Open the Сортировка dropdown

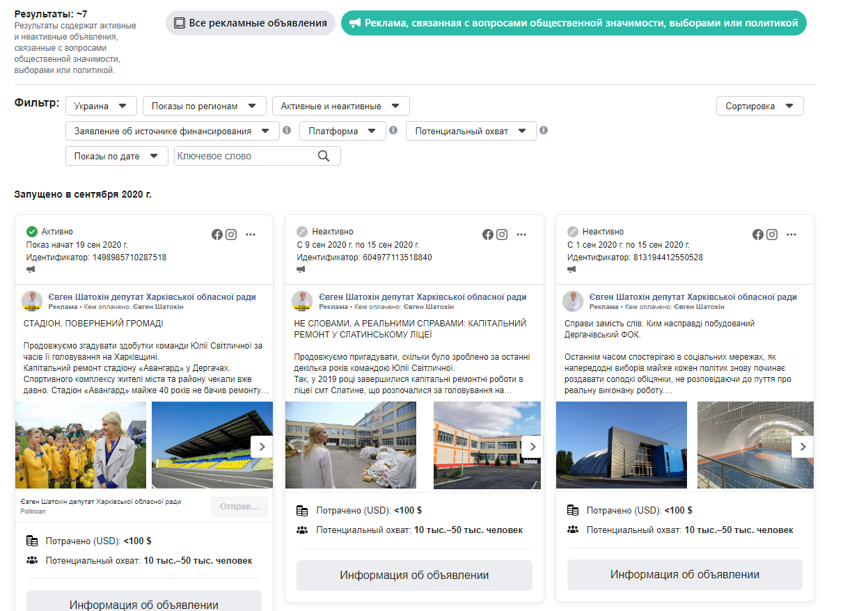pos(759,106)
